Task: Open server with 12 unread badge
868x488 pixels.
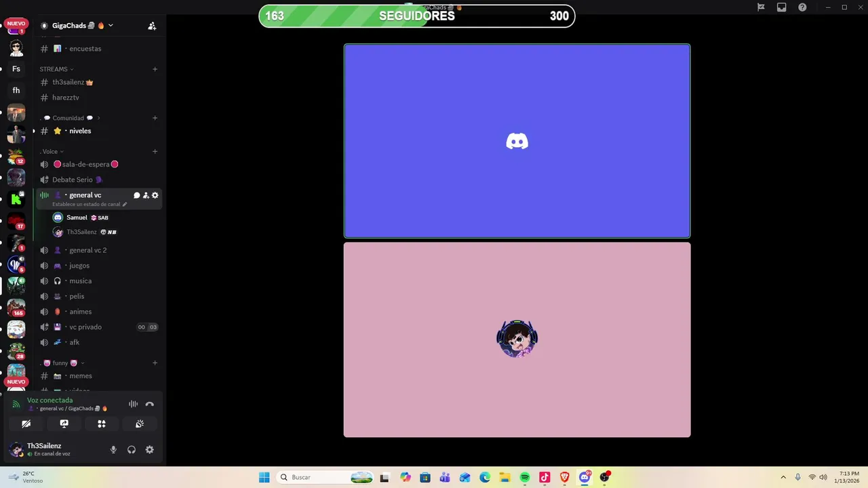Action: click(16, 156)
